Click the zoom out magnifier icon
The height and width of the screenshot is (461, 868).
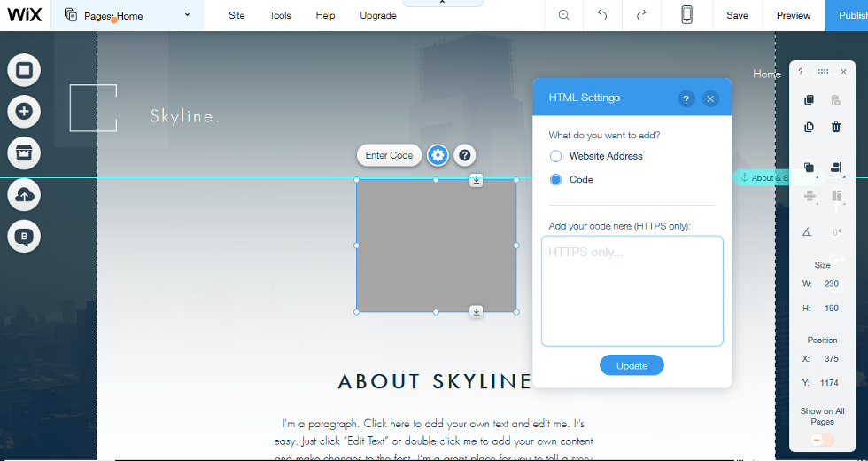[564, 15]
